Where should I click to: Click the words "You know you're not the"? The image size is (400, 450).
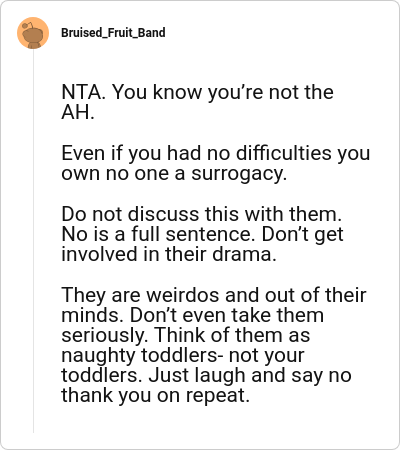coord(222,92)
